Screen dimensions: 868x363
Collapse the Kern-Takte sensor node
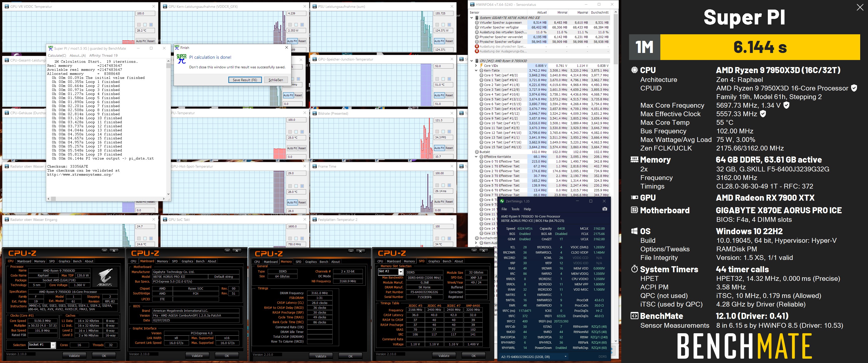coord(476,71)
